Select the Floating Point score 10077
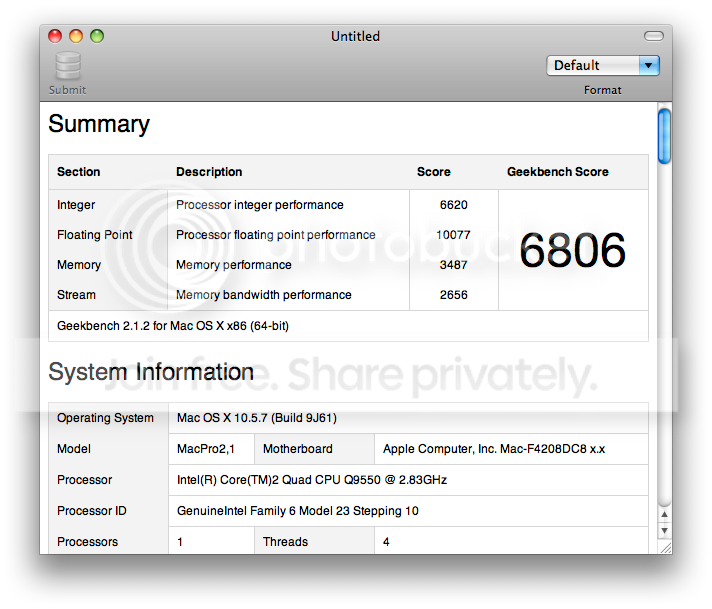 (x=453, y=235)
